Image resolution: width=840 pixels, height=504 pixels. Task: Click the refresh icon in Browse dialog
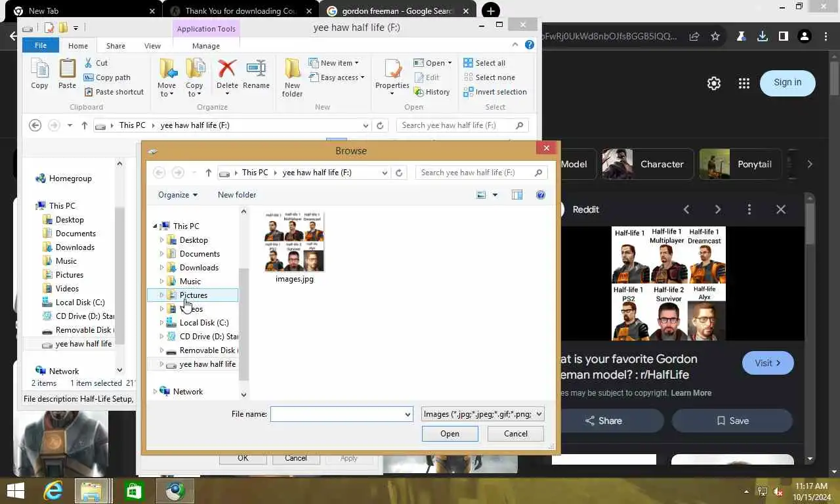coord(399,173)
